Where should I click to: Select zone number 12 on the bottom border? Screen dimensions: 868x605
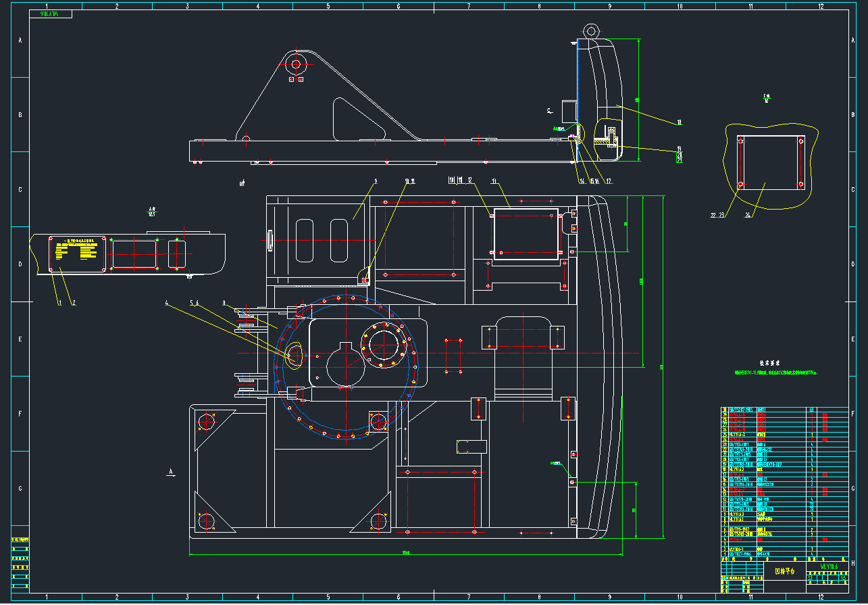(821, 598)
